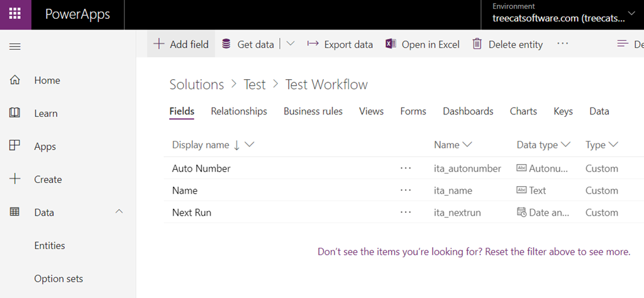Click the Reset the filter message link

[474, 251]
